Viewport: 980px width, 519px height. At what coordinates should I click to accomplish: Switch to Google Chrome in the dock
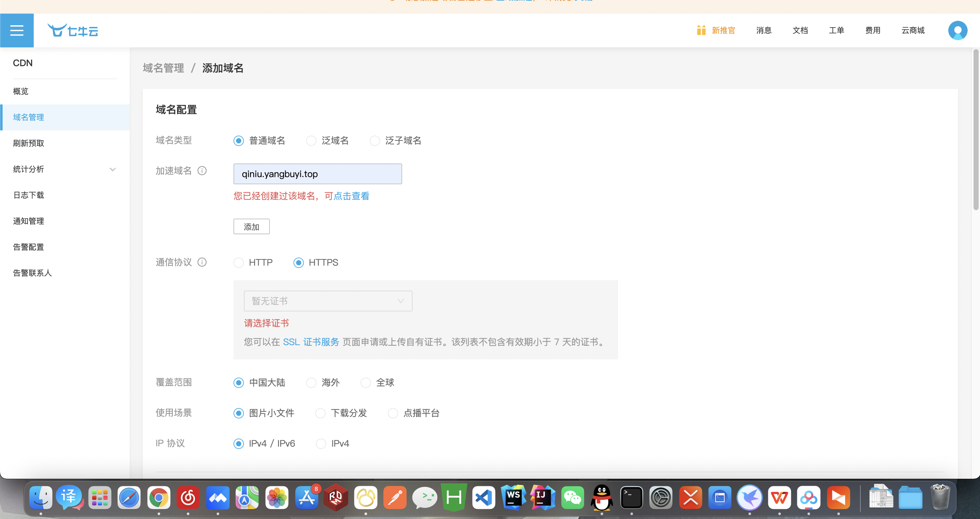(x=159, y=497)
